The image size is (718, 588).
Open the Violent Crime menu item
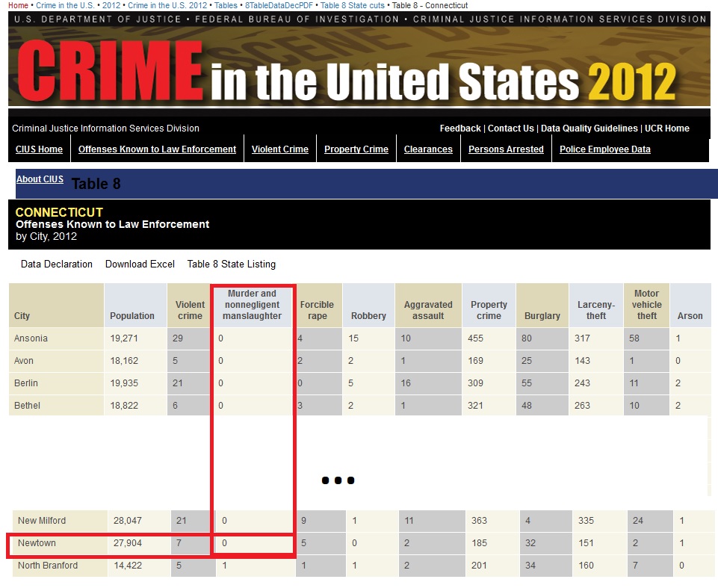[279, 149]
